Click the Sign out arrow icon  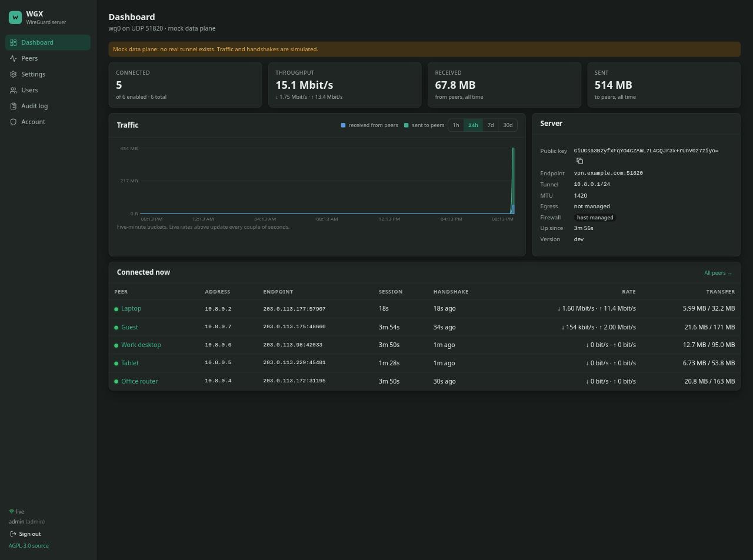click(x=14, y=534)
